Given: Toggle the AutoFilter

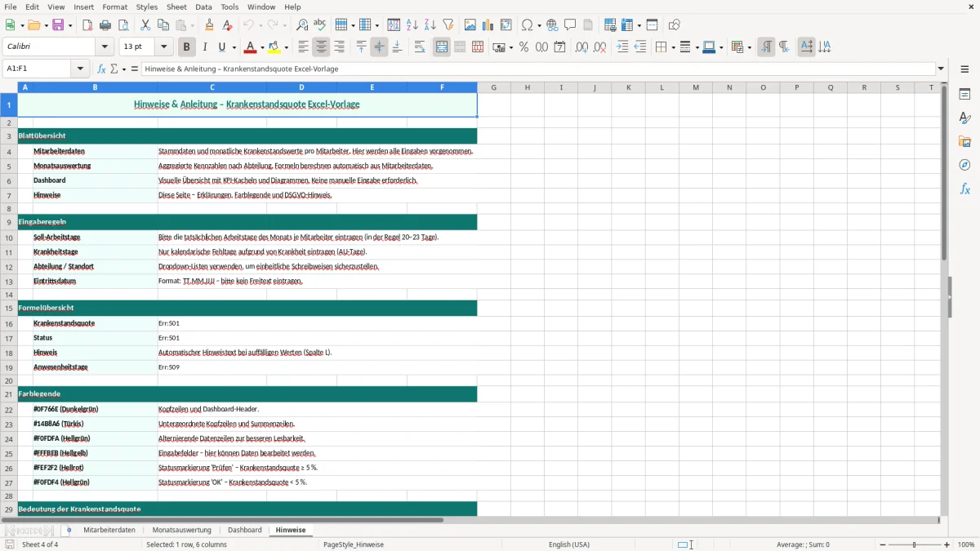Looking at the screenshot, I should pyautogui.click(x=448, y=25).
